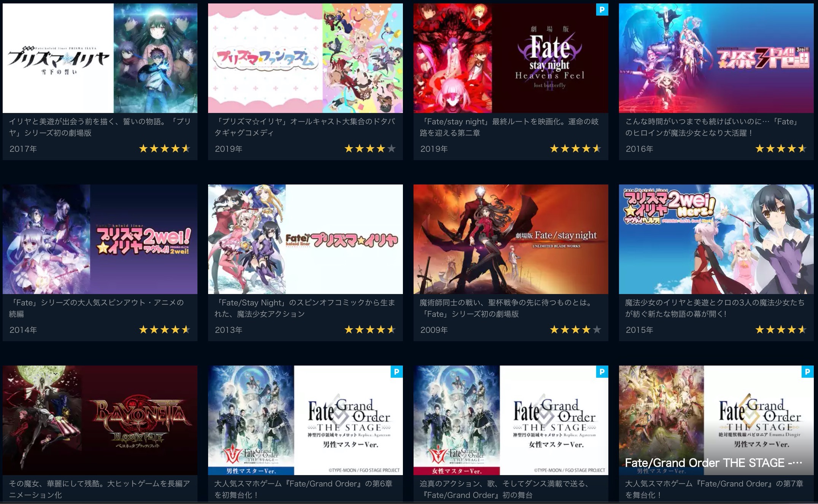Open Prisma Illya Oath Under Snow thumbnail

(x=100, y=58)
